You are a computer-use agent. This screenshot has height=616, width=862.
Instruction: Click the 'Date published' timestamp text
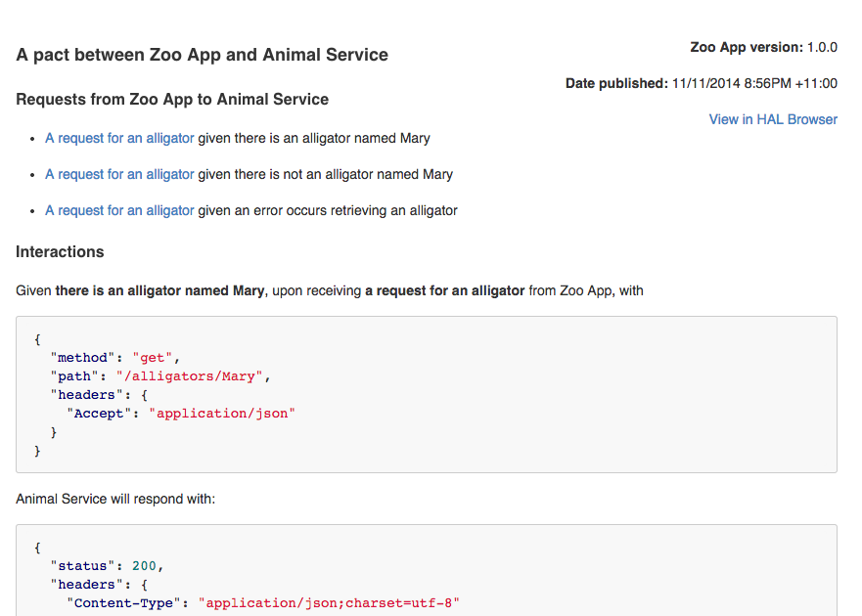(x=702, y=83)
